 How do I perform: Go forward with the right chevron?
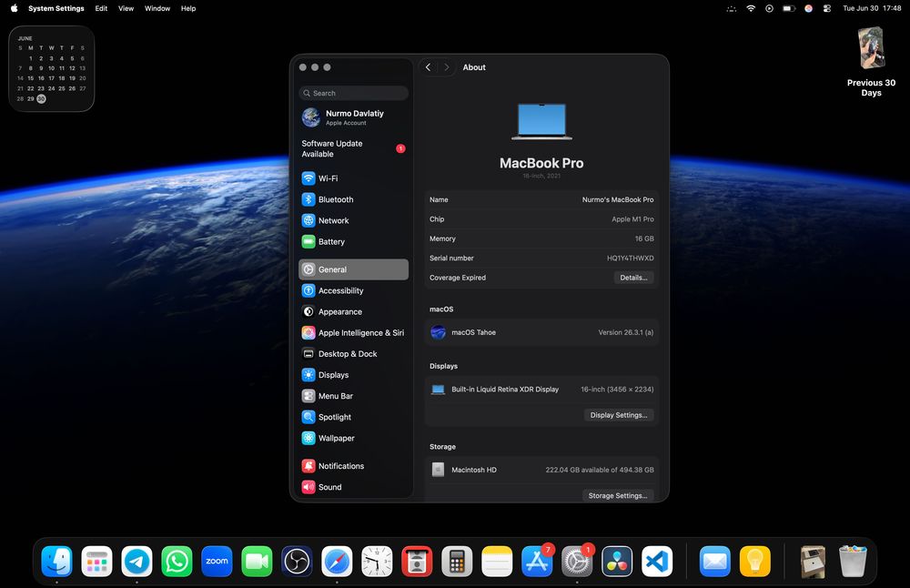[x=446, y=67]
